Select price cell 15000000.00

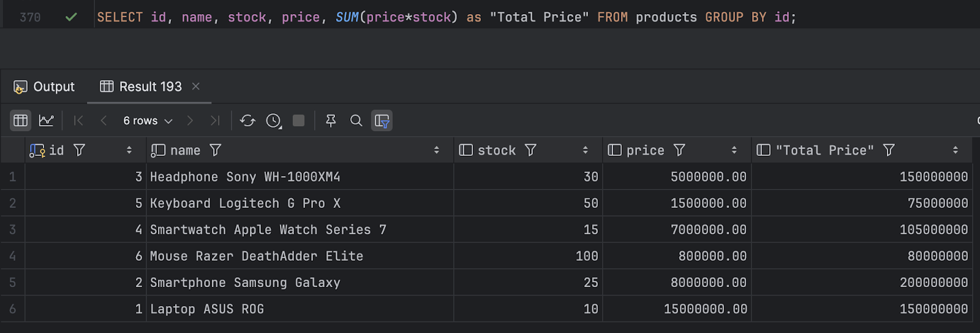[x=677, y=309]
